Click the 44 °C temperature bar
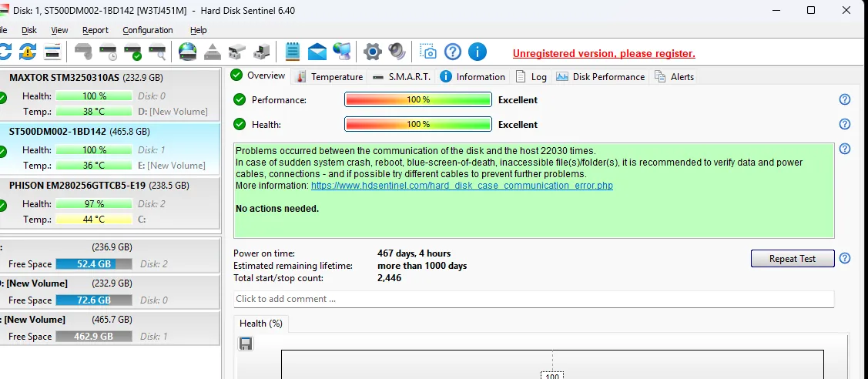 tap(94, 219)
